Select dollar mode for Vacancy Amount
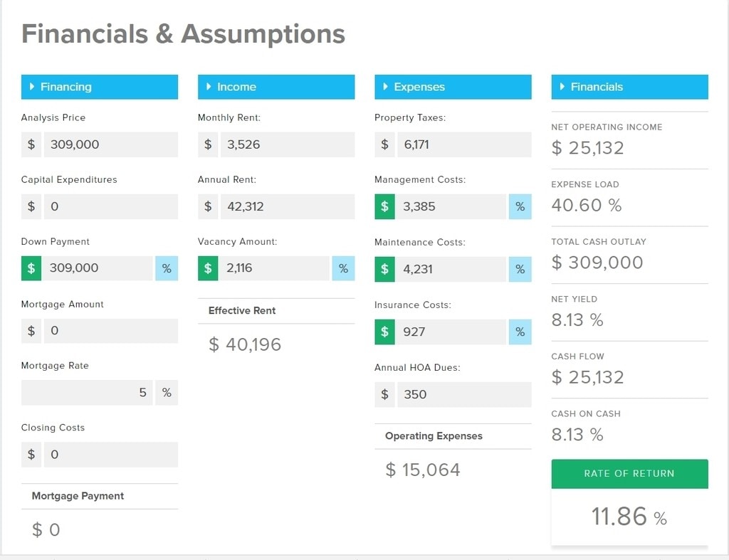This screenshot has width=729, height=560. [x=208, y=268]
